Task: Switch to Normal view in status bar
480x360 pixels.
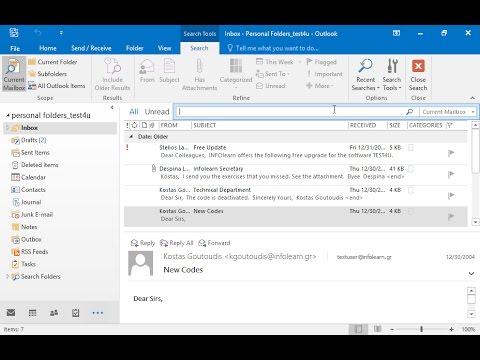Action: point(359,329)
